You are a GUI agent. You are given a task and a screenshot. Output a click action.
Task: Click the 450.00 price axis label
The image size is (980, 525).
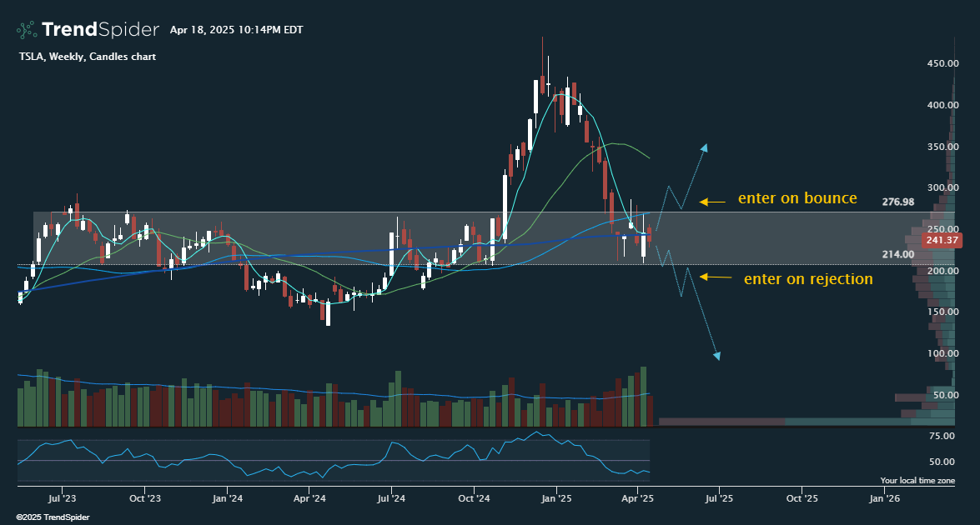tap(943, 63)
